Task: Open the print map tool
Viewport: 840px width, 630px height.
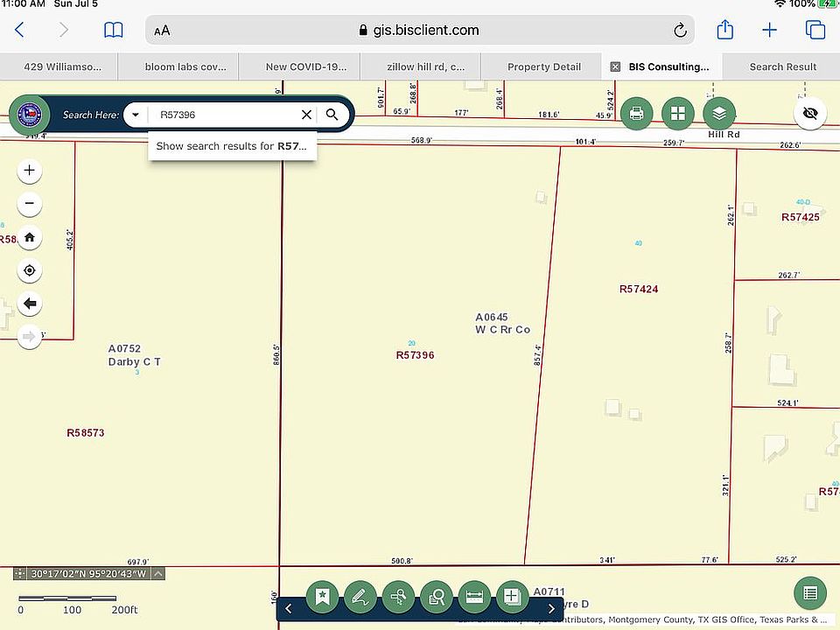Action: [637, 114]
